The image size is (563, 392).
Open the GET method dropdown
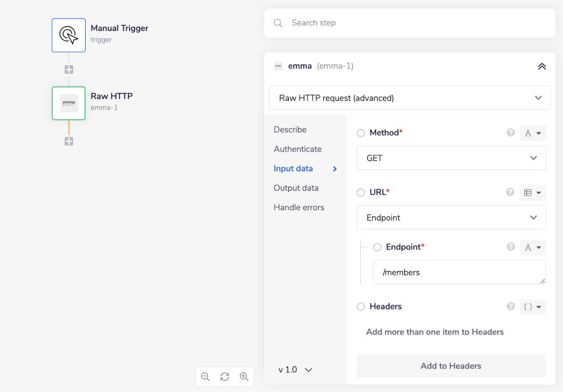click(451, 158)
